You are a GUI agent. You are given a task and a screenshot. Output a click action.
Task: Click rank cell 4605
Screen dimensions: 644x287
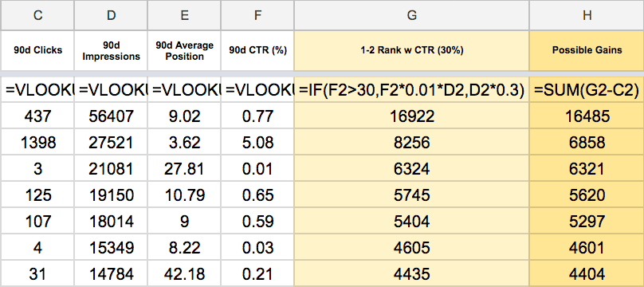tap(411, 247)
